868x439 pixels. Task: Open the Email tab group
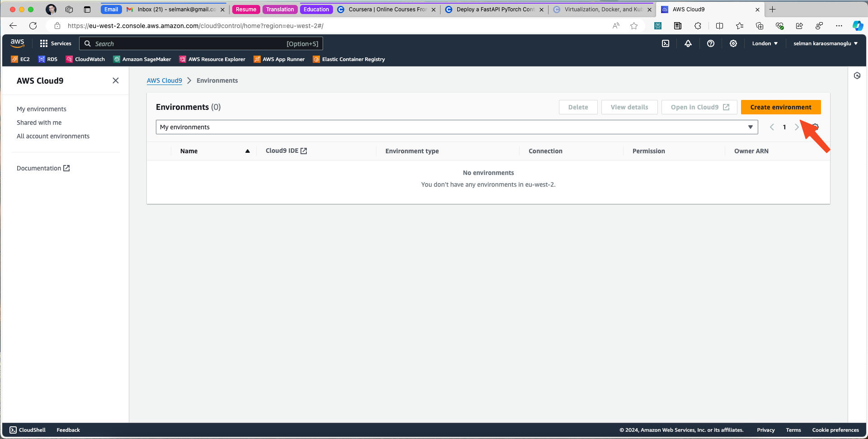(111, 9)
